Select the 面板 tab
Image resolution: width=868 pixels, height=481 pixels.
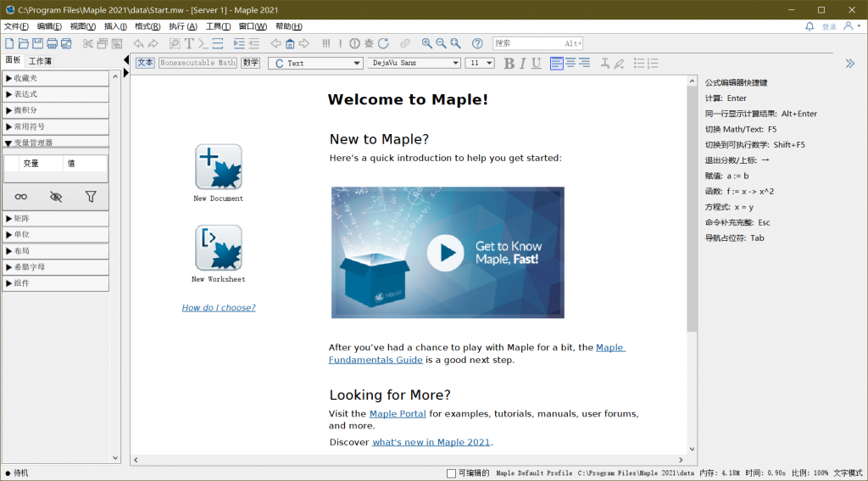[x=13, y=60]
